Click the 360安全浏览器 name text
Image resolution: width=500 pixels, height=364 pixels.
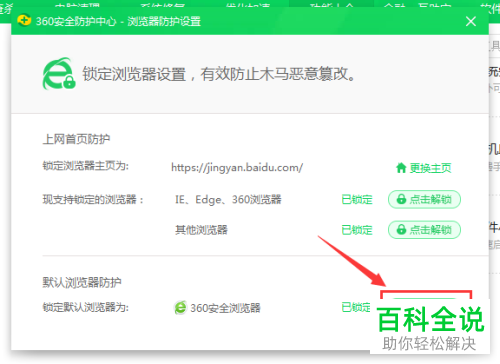[225, 308]
